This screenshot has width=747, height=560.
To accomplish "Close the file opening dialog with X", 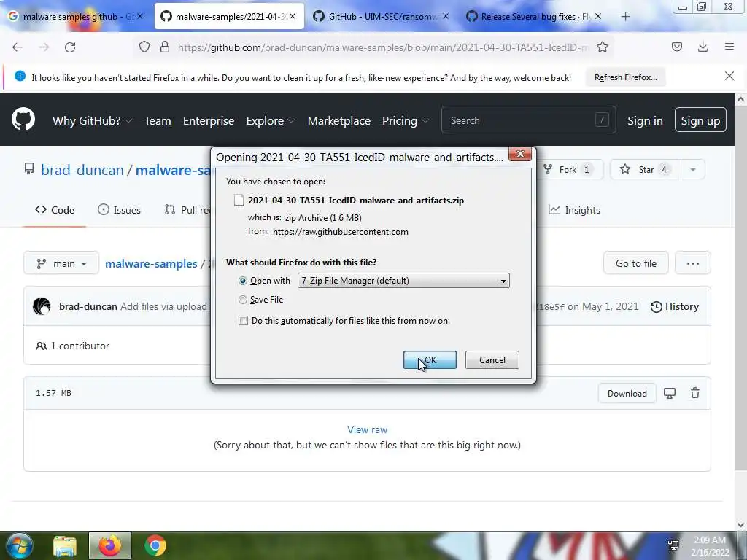I will pos(520,154).
